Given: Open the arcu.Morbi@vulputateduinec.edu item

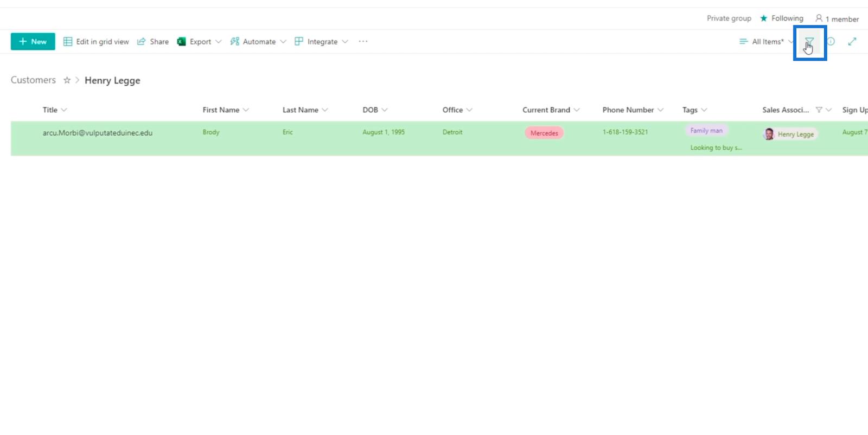Looking at the screenshot, I should point(98,133).
